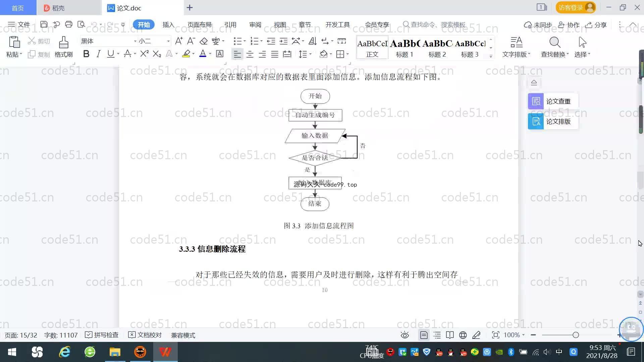Screen dimensions: 644x362
Task: Center align the paragraph
Action: coord(250,54)
